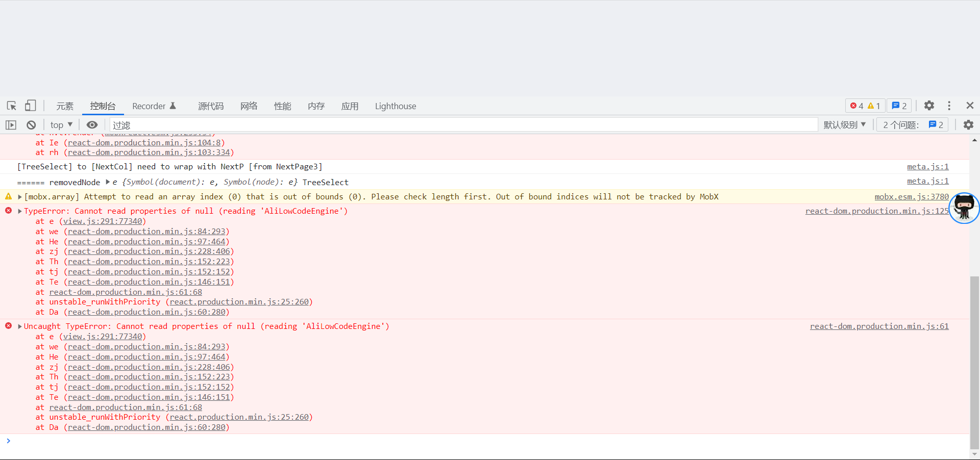Image resolution: width=980 pixels, height=460 pixels.
Task: Open console settings in the filter bar
Action: pos(968,124)
